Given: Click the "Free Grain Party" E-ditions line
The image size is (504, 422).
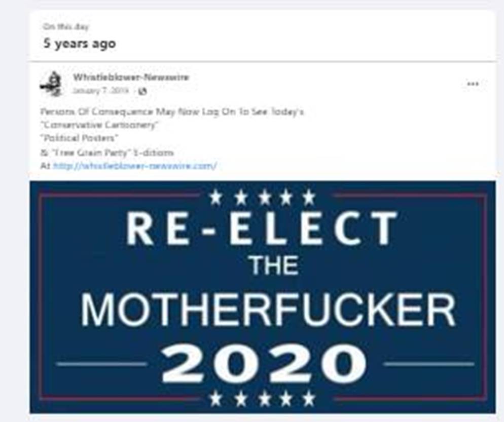Looking at the screenshot, I should click(x=107, y=152).
